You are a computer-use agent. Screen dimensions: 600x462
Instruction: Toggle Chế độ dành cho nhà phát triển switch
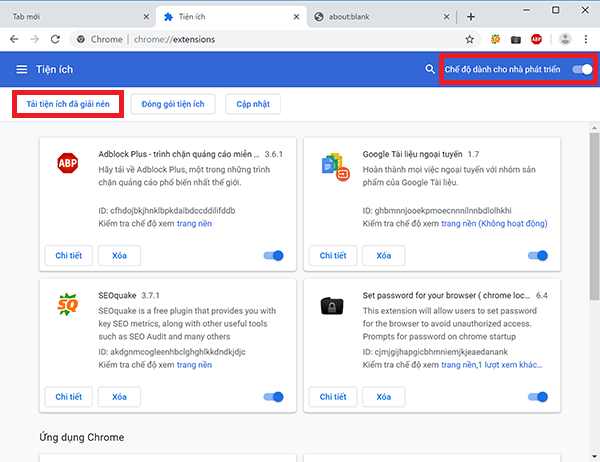point(582,69)
